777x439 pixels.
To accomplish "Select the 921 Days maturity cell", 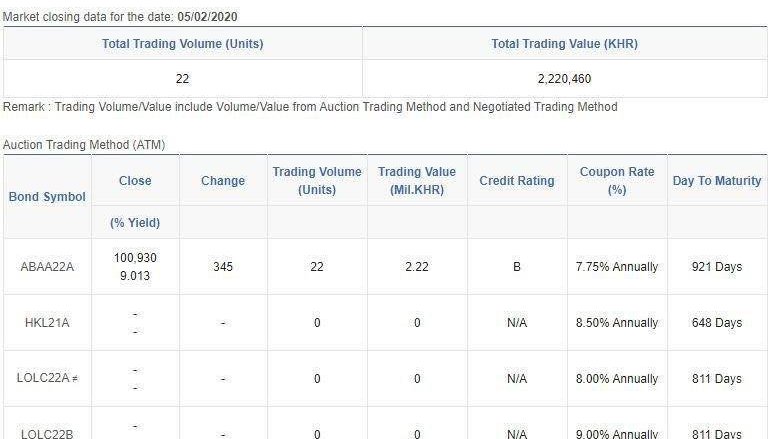I will [x=717, y=267].
